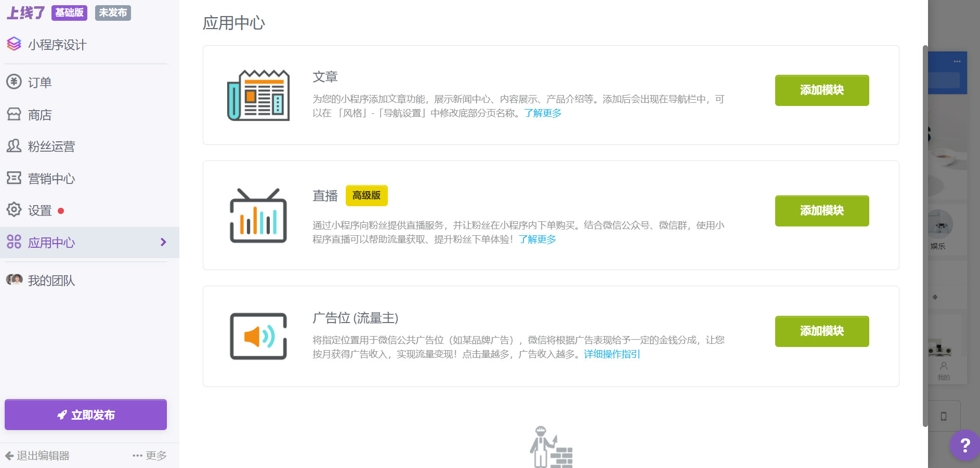Screen dimensions: 980x468
Task: Click the 退出编辑器 back arrow icon
Action: 10,455
